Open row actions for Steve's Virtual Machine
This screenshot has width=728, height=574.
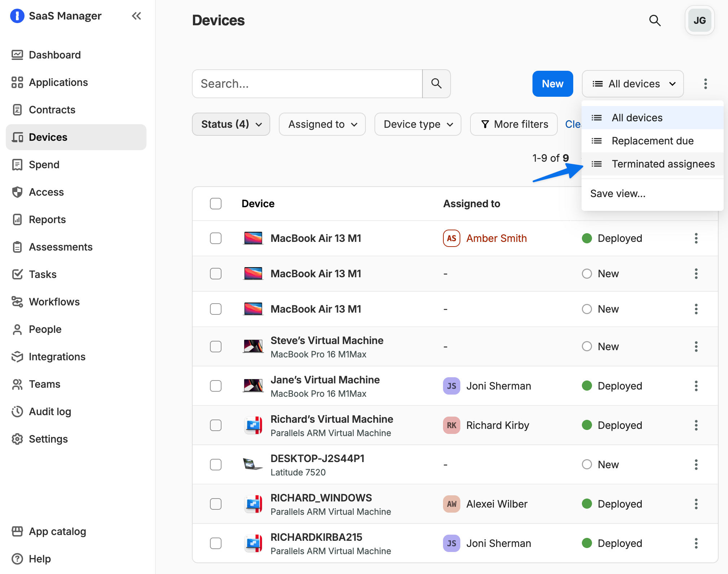[696, 347]
